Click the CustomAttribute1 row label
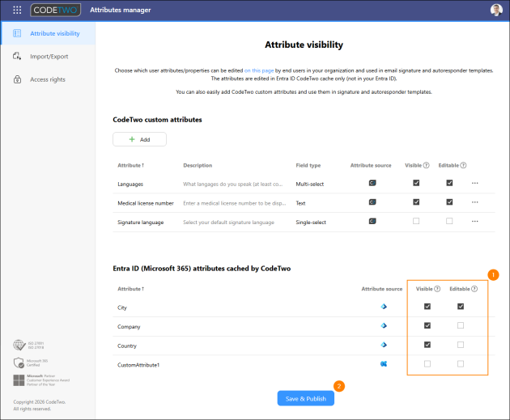Image resolution: width=510 pixels, height=420 pixels. pos(138,365)
